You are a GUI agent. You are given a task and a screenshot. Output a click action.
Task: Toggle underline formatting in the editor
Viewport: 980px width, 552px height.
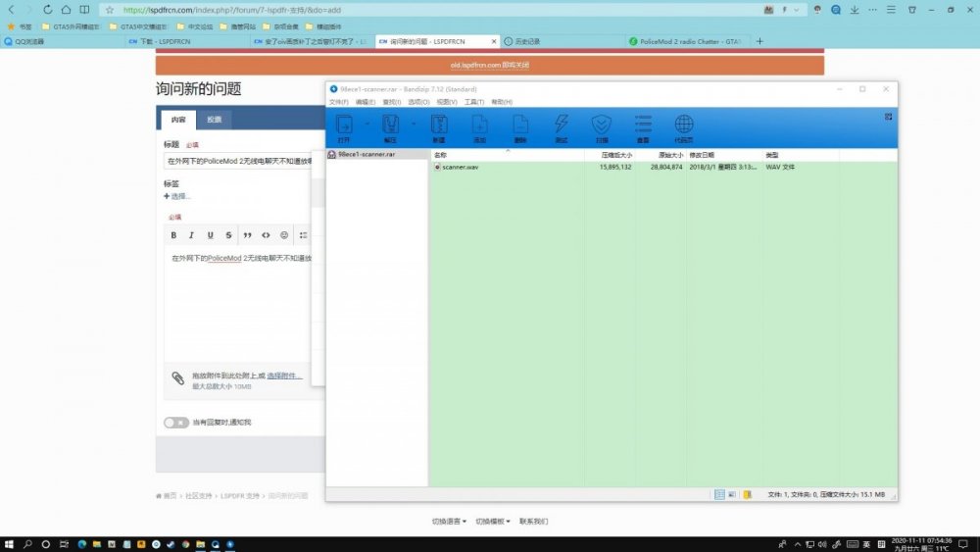pos(210,235)
